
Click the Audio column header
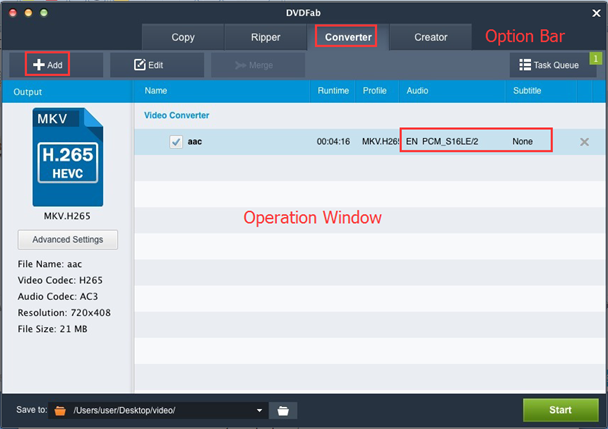coord(417,91)
